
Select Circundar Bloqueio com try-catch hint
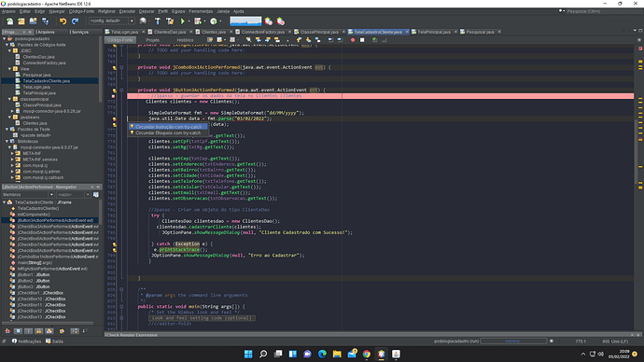point(168,133)
